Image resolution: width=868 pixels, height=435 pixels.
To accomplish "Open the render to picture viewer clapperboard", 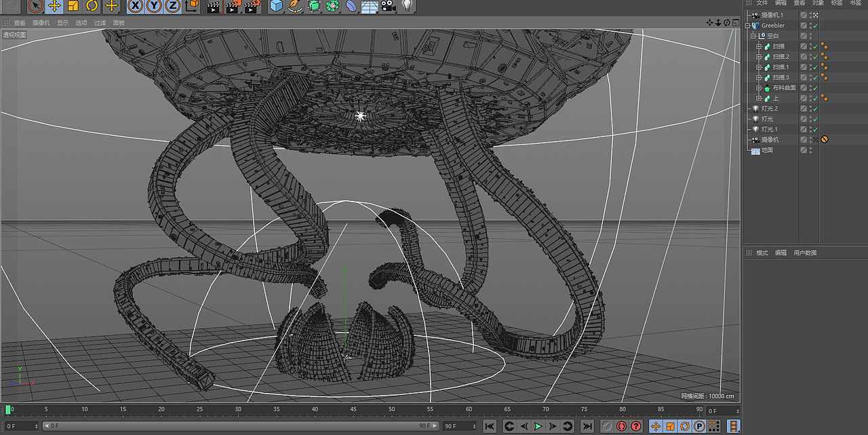I will (233, 6).
